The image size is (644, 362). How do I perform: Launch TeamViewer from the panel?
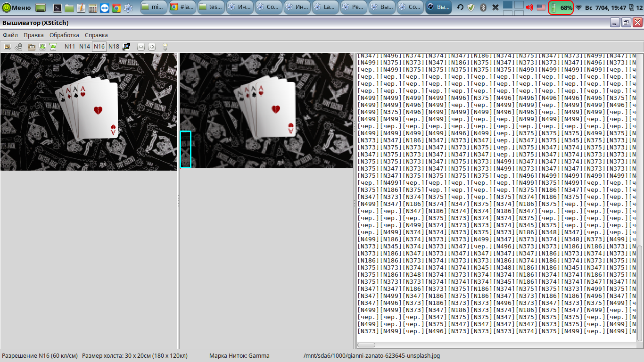point(104,8)
